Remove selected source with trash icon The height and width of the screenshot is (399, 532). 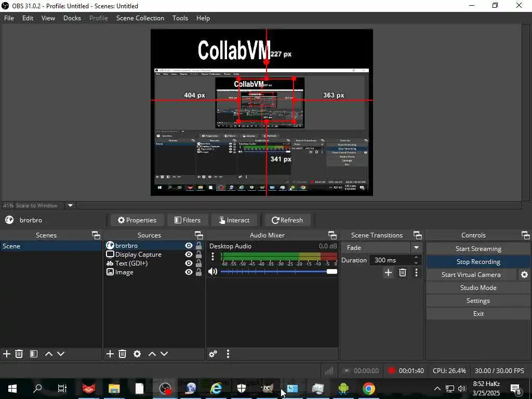tap(122, 354)
